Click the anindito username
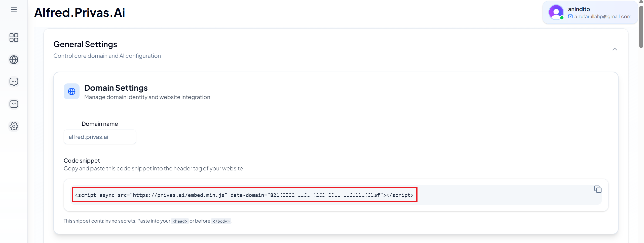The width and height of the screenshot is (644, 243). tap(579, 9)
